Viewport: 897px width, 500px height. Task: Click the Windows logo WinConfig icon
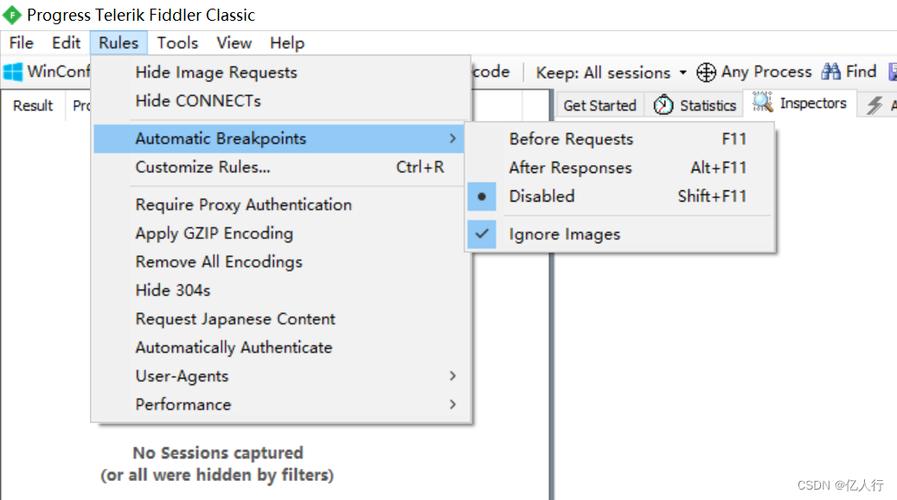pyautogui.click(x=13, y=72)
